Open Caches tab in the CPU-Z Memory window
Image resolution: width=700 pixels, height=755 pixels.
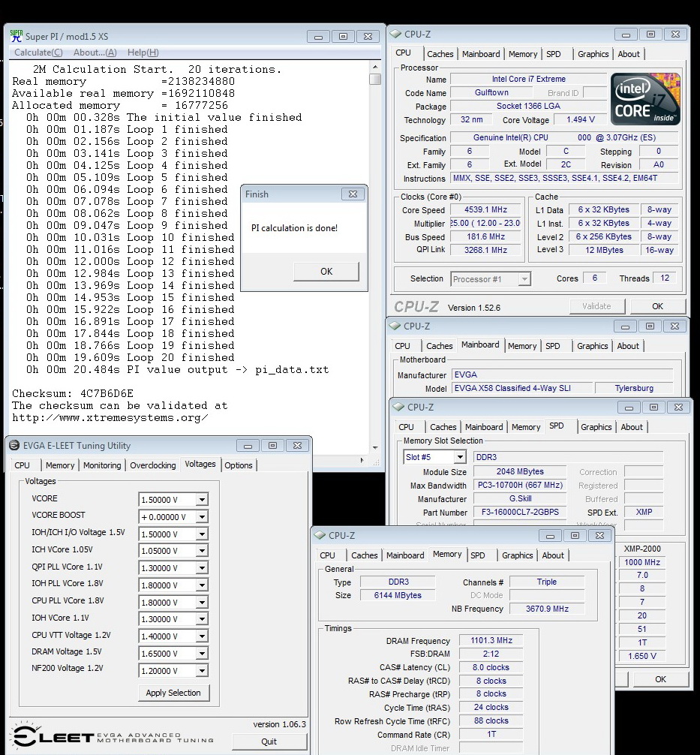(x=365, y=555)
